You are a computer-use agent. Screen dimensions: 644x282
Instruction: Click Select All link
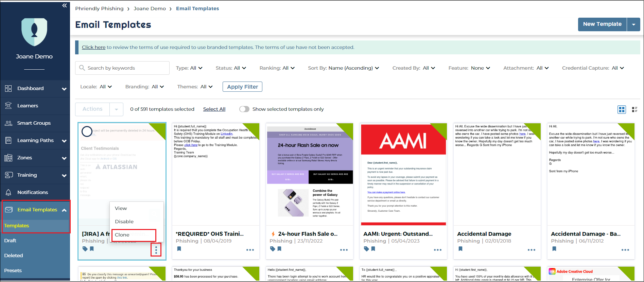(x=214, y=109)
